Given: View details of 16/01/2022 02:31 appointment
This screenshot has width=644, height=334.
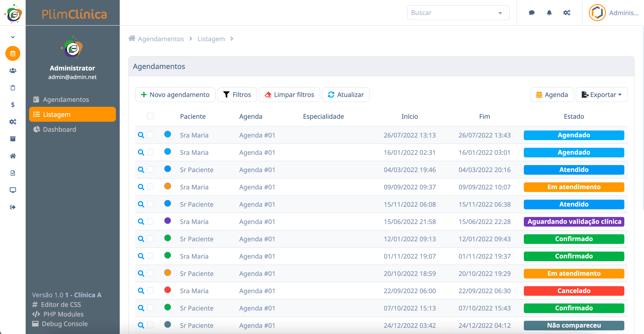Looking at the screenshot, I should tap(141, 152).
